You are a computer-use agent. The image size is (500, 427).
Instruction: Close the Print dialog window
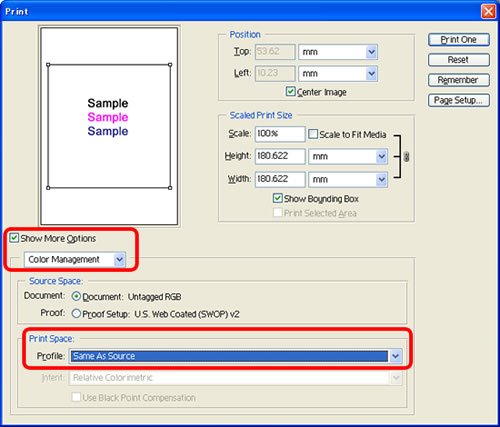click(x=488, y=11)
